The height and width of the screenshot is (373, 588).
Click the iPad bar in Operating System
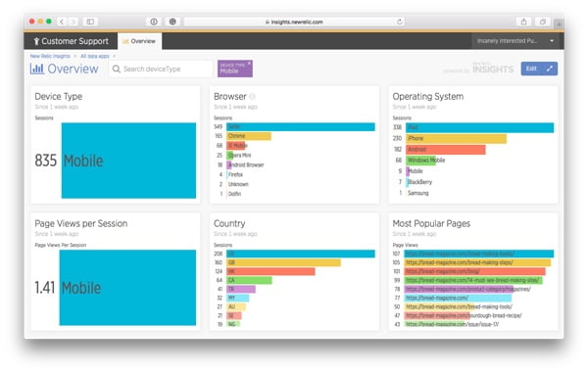coord(479,127)
